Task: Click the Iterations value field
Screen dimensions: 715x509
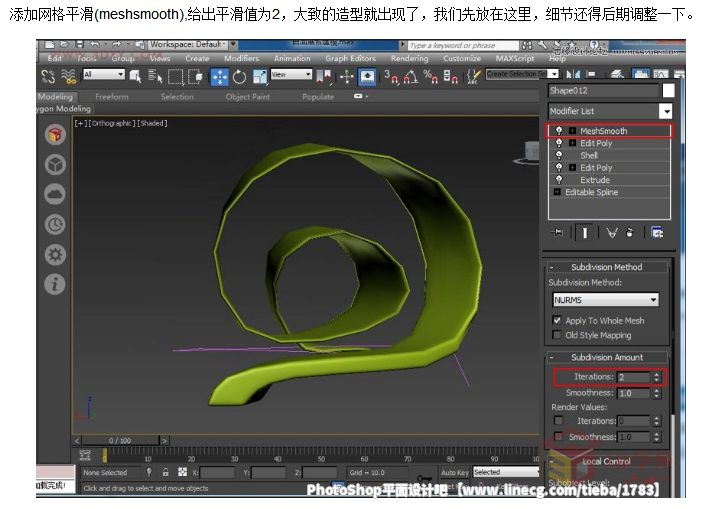Action: (x=632, y=377)
